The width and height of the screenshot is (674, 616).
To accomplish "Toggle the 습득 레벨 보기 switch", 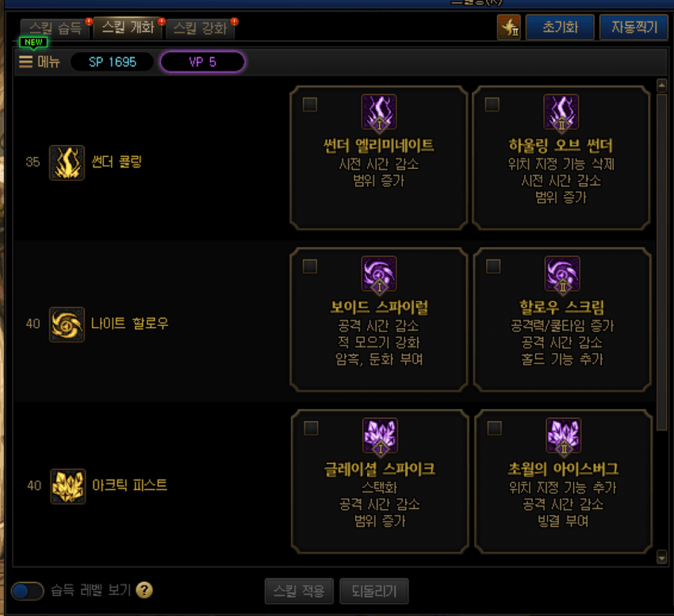I will 28,591.
